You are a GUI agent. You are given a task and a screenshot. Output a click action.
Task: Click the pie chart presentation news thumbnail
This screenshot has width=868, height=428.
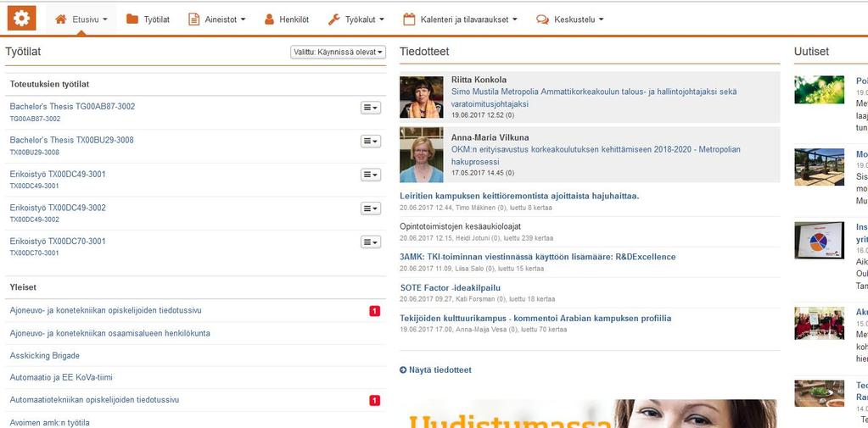(x=820, y=240)
